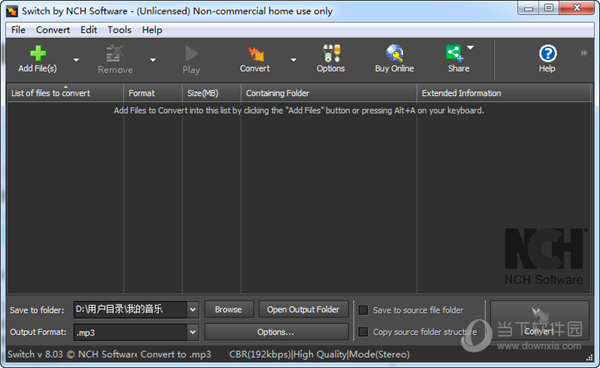Minimize the Switch window
The image size is (600, 368).
pos(528,8)
